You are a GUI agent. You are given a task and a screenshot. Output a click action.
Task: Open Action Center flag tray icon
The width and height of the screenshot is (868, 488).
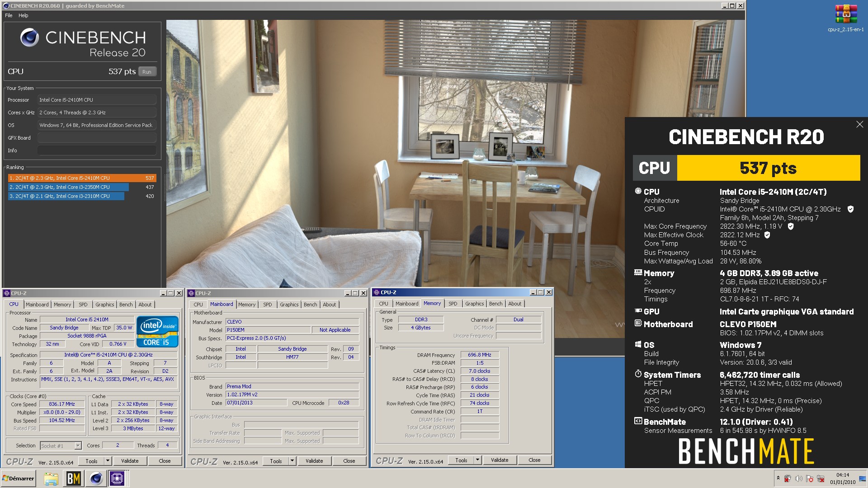809,479
